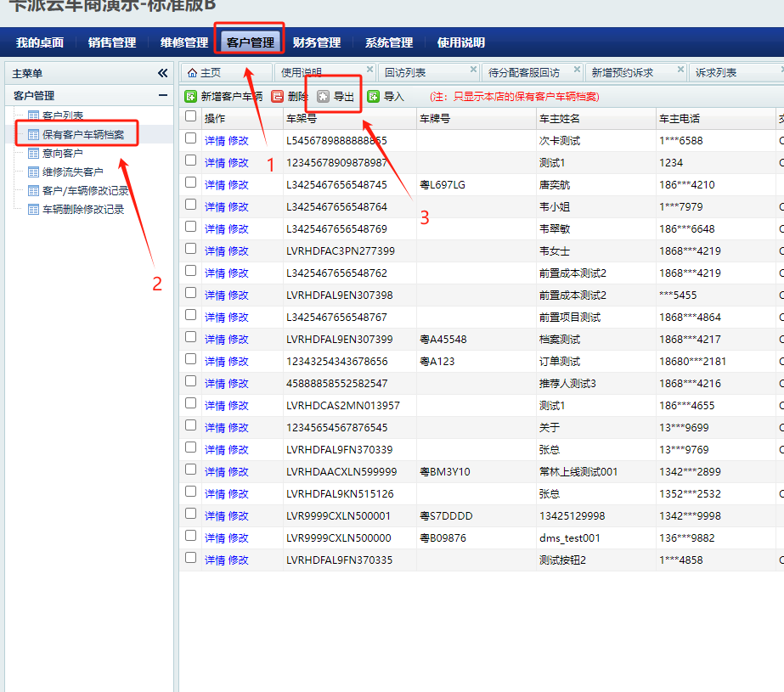Collapse the 客户管理 menu section
The height and width of the screenshot is (692, 784).
tap(162, 96)
